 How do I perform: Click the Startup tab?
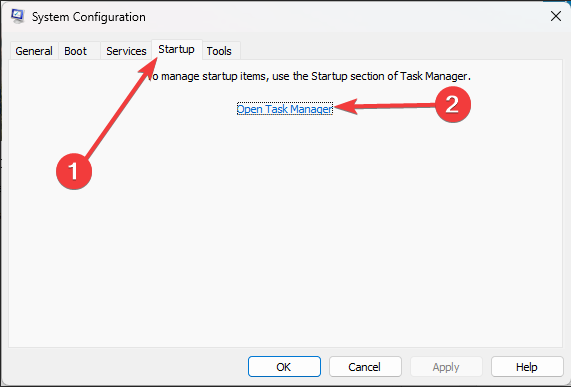click(177, 49)
